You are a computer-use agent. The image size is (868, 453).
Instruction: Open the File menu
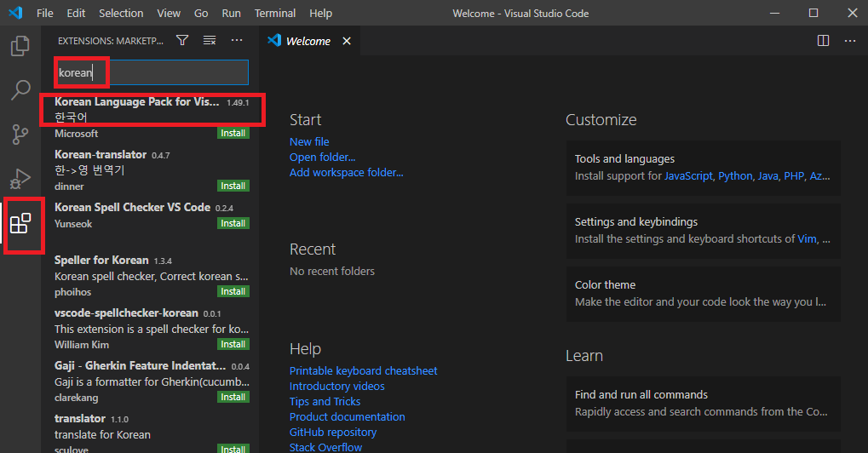pos(45,14)
